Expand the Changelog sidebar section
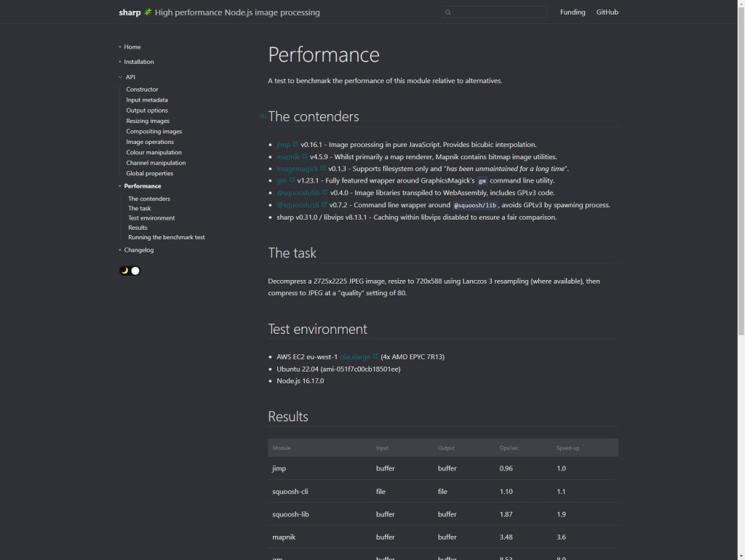The height and width of the screenshot is (560, 745). point(121,249)
